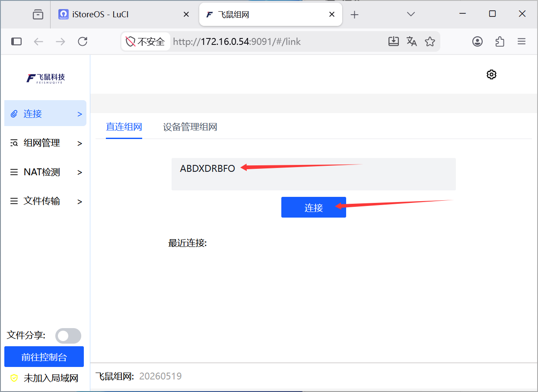Click the version number 20260519
The image size is (538, 392).
(160, 376)
